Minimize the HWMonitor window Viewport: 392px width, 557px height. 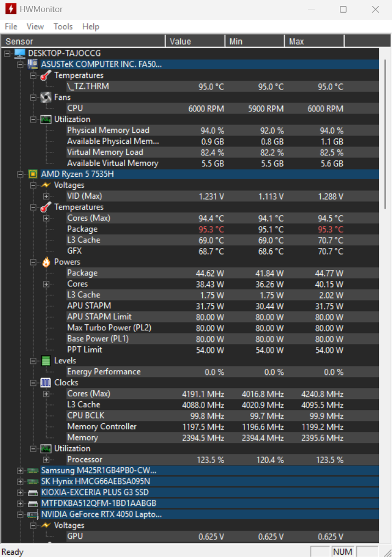pyautogui.click(x=311, y=9)
